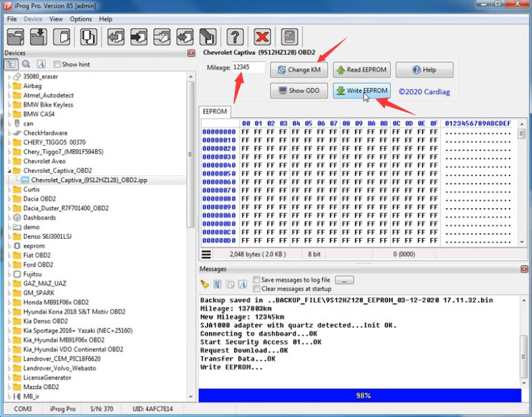This screenshot has height=417, width=532.
Task: Expand the 35080_eraser tree node
Action: tap(9, 77)
